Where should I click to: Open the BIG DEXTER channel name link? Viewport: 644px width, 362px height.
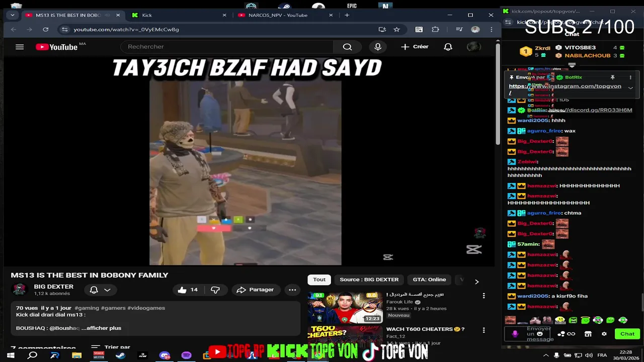(x=53, y=287)
